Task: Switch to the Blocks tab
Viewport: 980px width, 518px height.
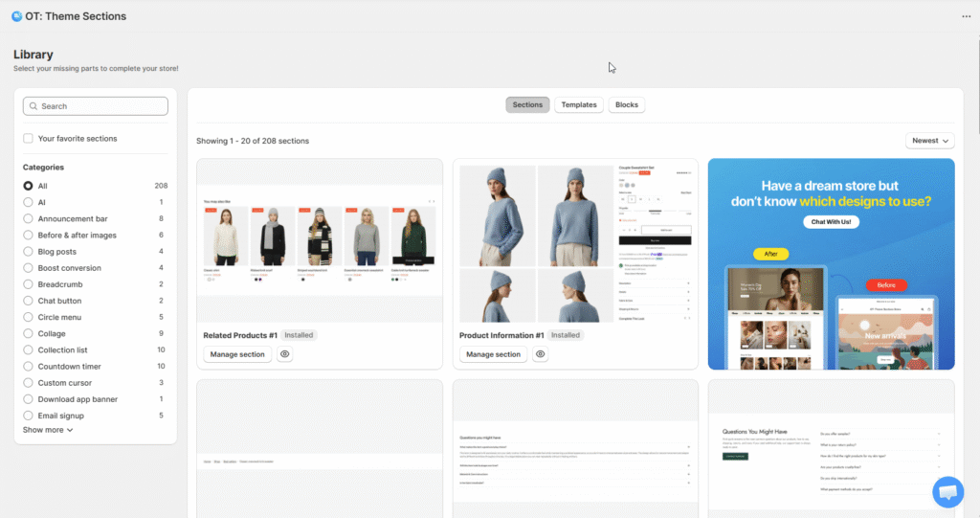Action: (626, 105)
